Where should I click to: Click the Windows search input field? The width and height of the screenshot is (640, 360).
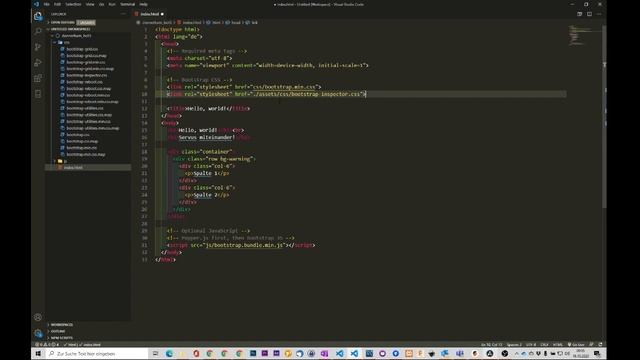point(97,353)
